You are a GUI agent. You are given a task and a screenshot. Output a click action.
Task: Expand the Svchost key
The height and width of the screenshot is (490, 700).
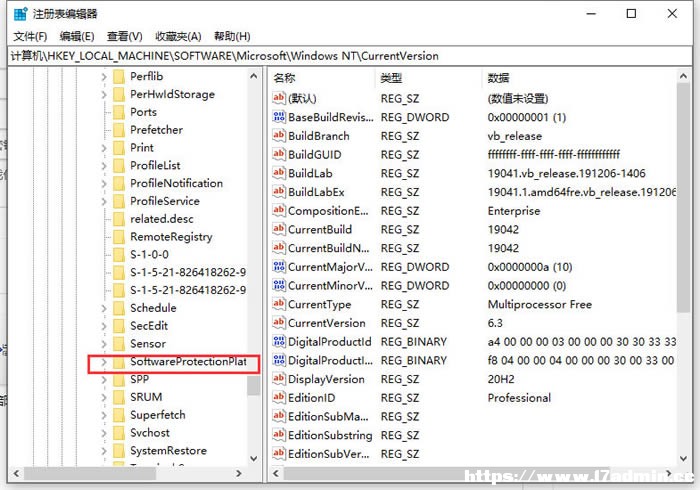click(x=104, y=433)
